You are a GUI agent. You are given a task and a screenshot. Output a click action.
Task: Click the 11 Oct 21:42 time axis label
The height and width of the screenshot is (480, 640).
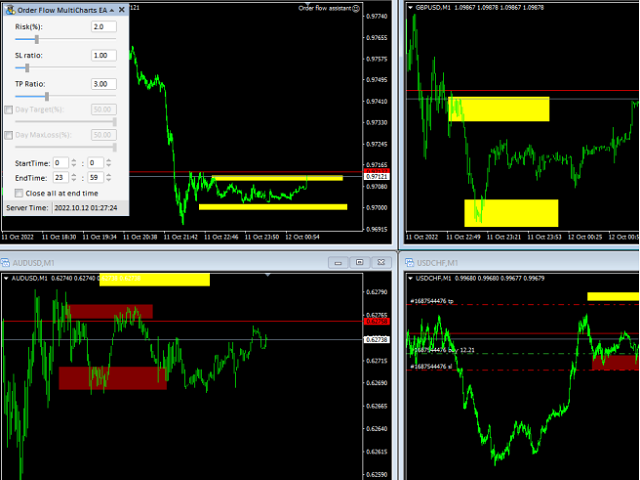pyautogui.click(x=180, y=237)
